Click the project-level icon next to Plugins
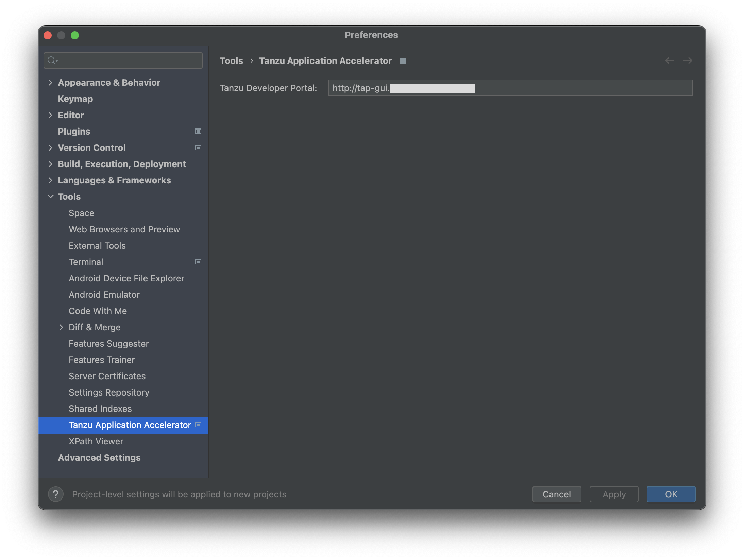This screenshot has height=560, width=744. coord(198,131)
